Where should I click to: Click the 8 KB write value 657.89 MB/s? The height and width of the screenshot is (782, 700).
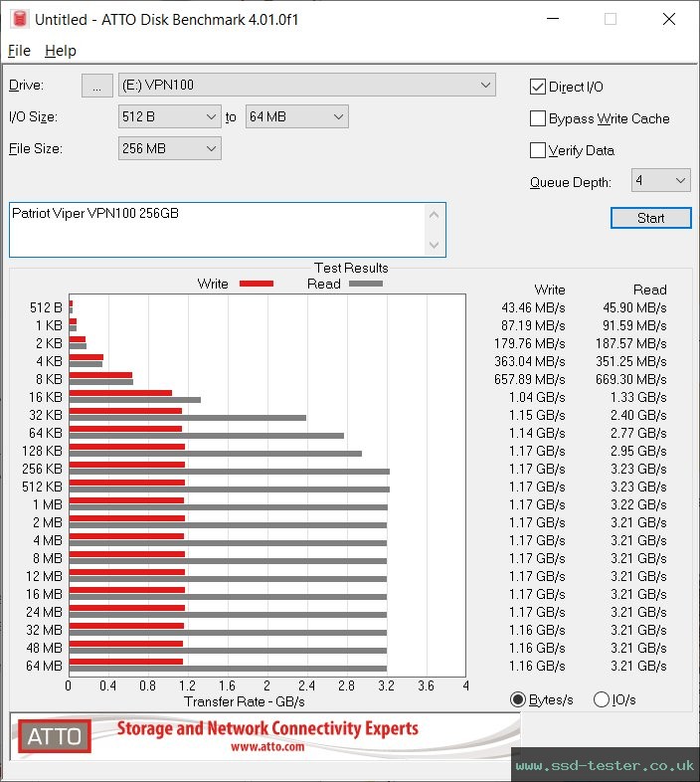[x=530, y=379]
